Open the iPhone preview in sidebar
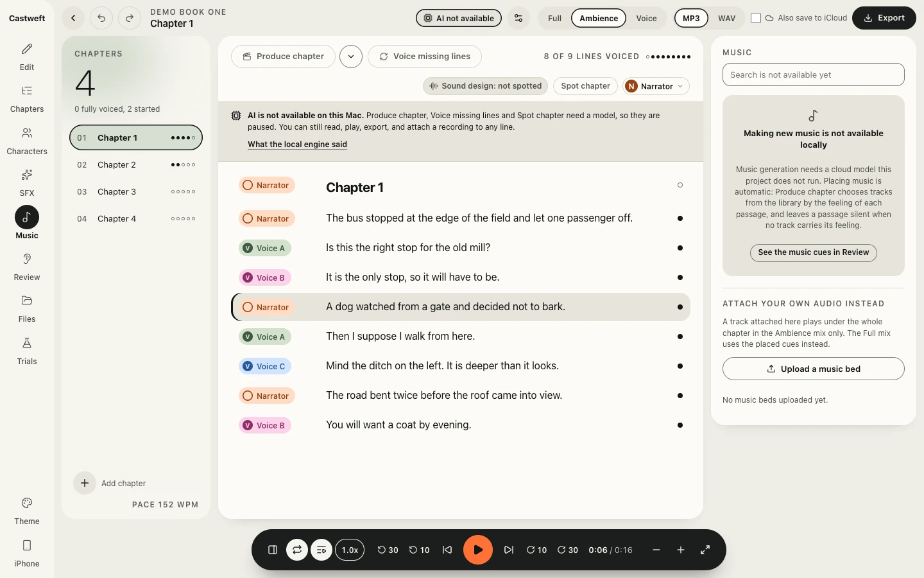The width and height of the screenshot is (924, 578). click(27, 553)
